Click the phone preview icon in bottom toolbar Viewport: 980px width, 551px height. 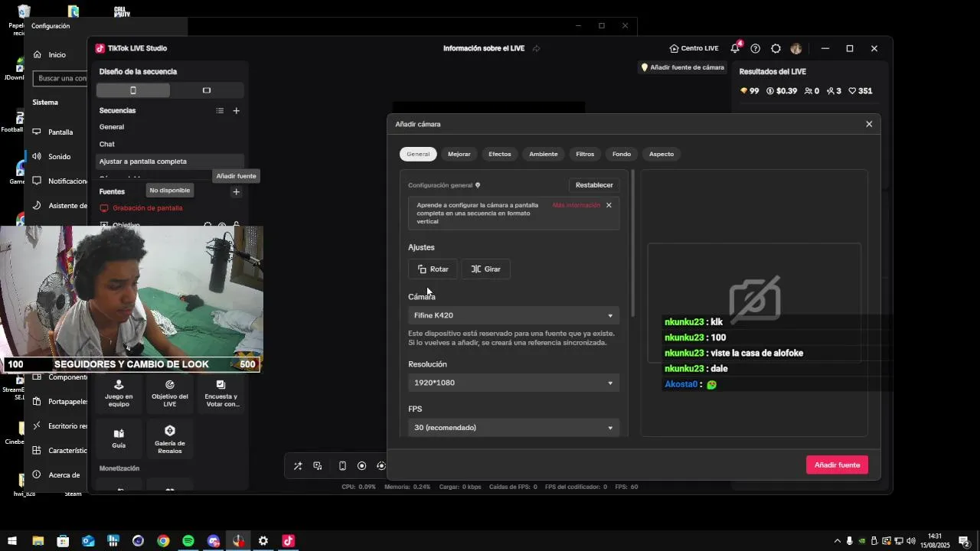pos(342,466)
